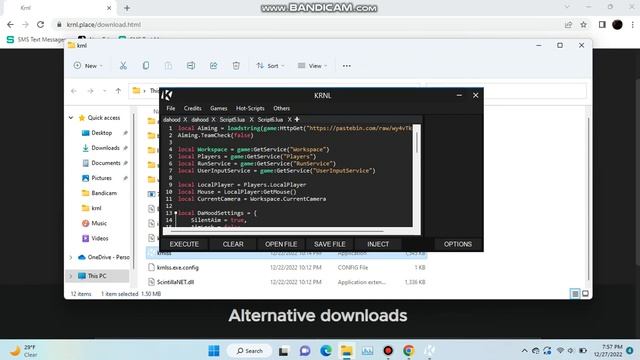Open the Hot-Scripts menu in KRNL
Screen dimensions: 640x360
[250, 108]
